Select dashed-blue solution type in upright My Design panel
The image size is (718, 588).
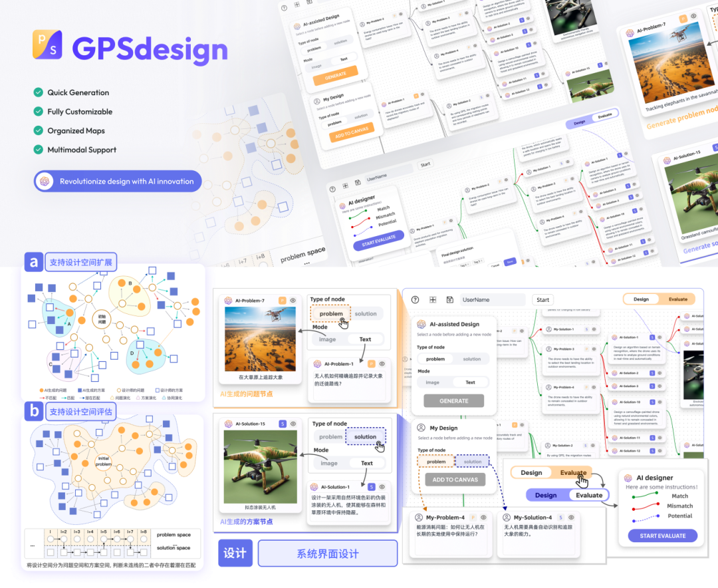click(473, 462)
